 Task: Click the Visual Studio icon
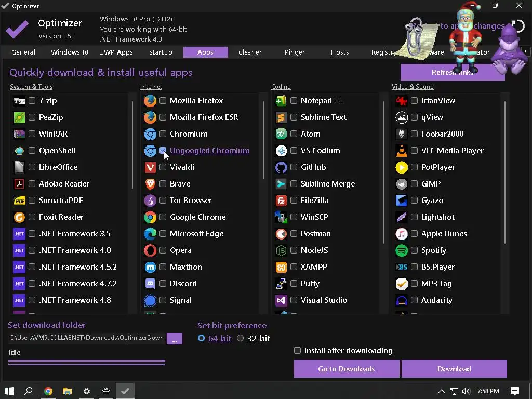pyautogui.click(x=281, y=300)
